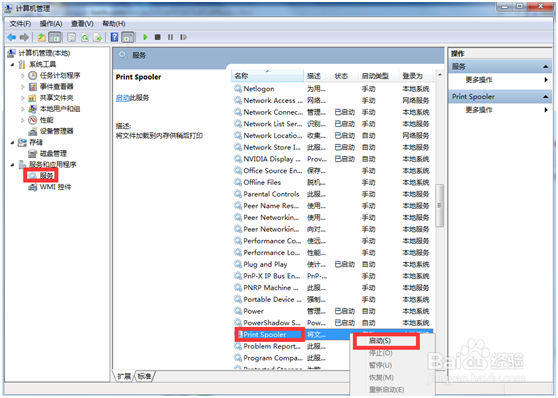Sort by the 启动类型 column header

coord(378,76)
